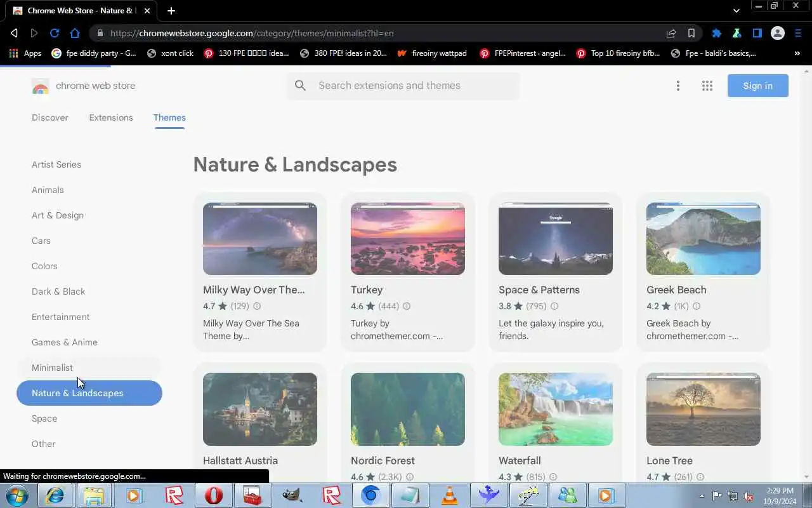Open the 'fireoiny wattpad' bookmark

(432, 53)
